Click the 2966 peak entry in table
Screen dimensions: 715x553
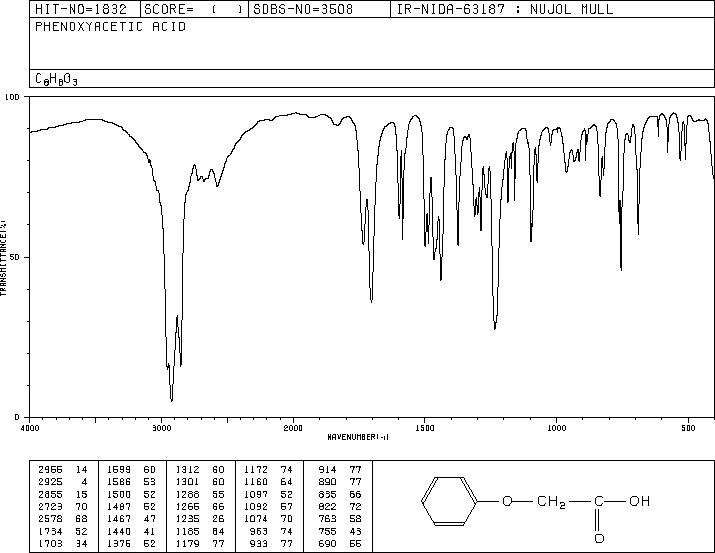(x=62, y=470)
